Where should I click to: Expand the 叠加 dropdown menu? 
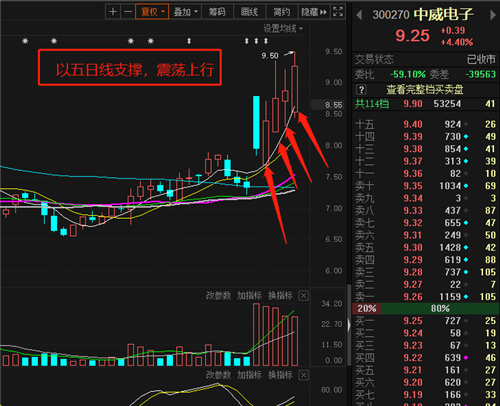tap(185, 12)
